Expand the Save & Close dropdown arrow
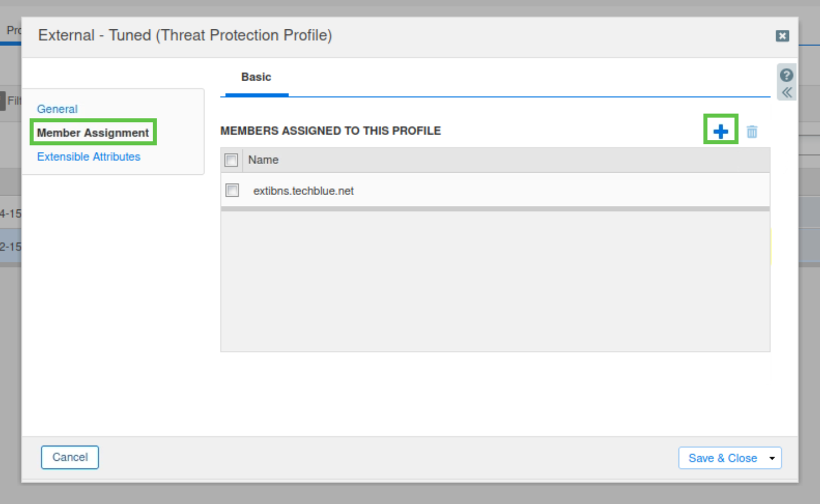 coord(772,458)
